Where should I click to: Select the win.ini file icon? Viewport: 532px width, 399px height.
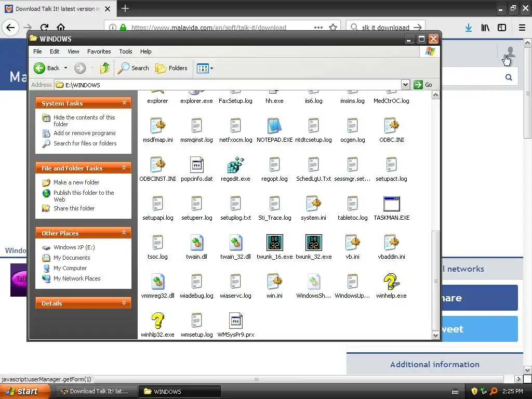pyautogui.click(x=274, y=282)
